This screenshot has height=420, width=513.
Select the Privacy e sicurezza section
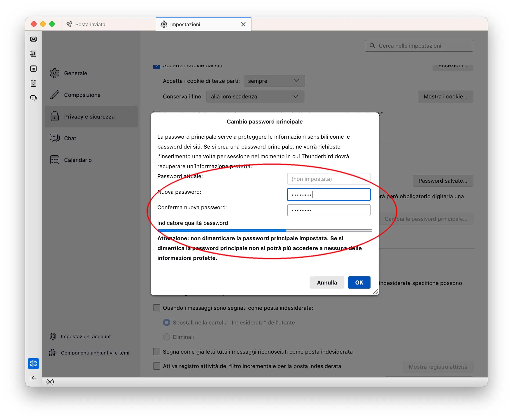point(89,116)
